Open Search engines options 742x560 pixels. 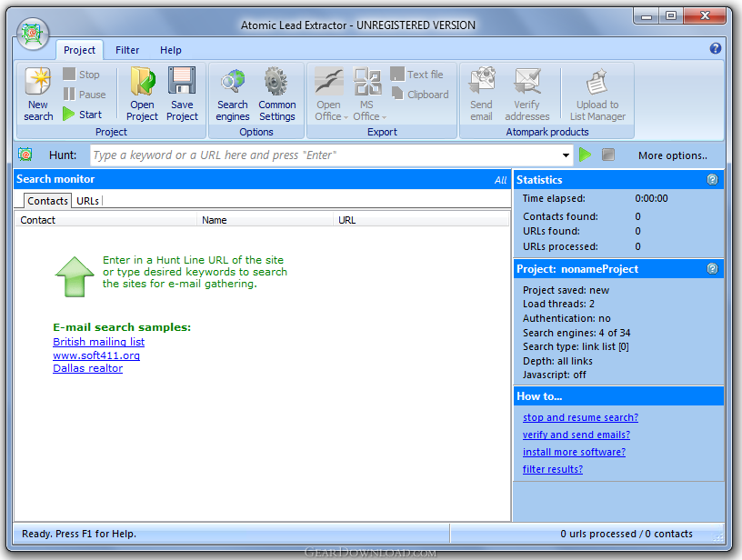pos(233,95)
